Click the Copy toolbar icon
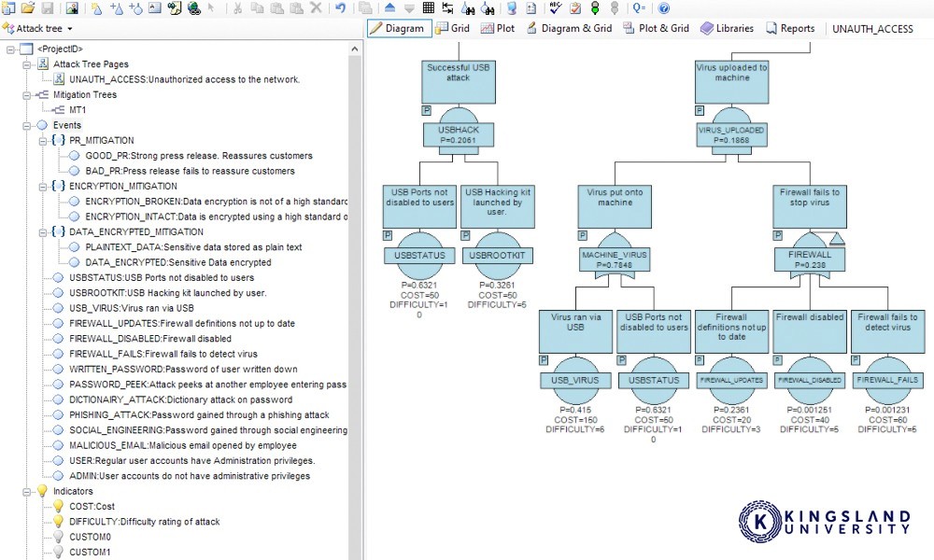Viewport: 934px width, 560px height. [x=258, y=7]
